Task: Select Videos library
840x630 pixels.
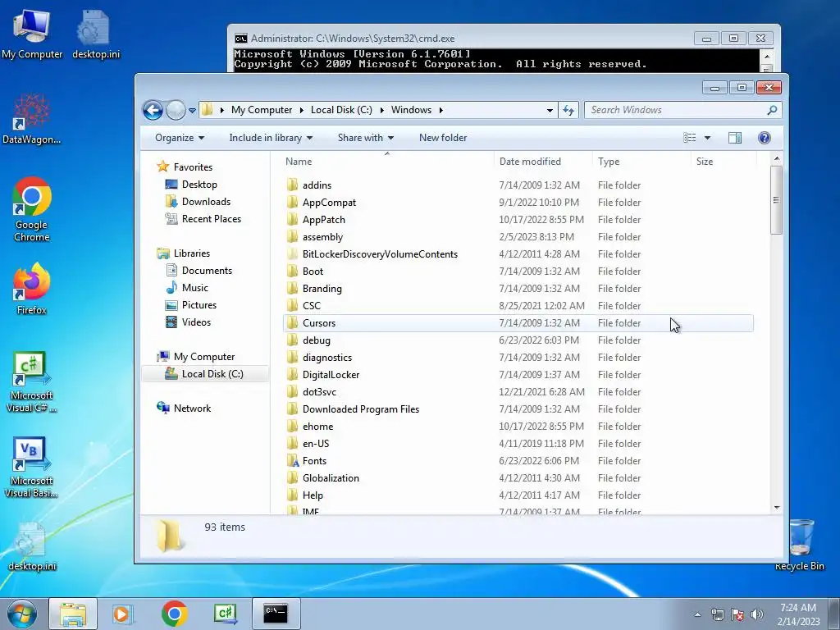Action: [196, 322]
